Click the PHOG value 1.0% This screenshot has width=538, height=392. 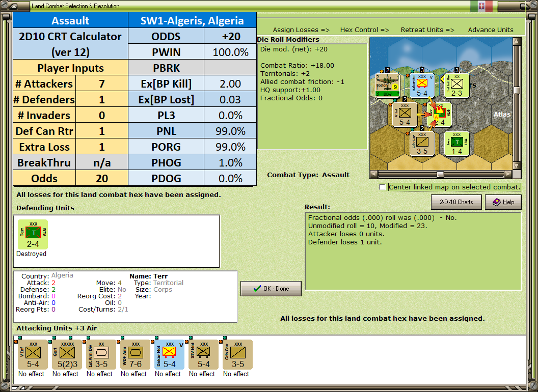[x=230, y=162]
